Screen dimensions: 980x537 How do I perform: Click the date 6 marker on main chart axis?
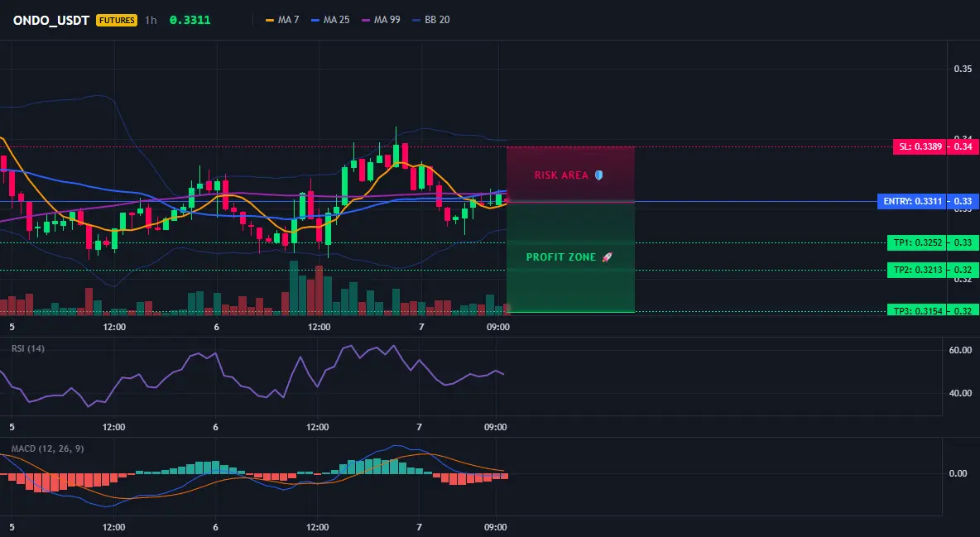pos(216,327)
